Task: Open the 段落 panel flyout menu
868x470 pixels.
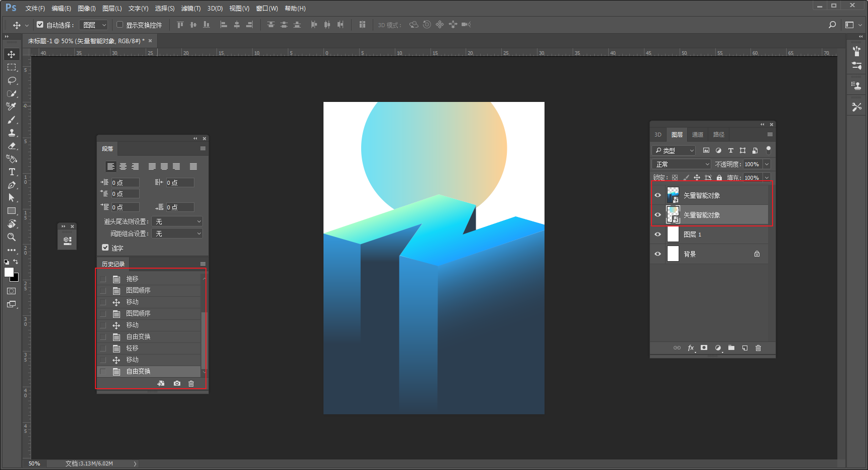Action: click(x=203, y=149)
